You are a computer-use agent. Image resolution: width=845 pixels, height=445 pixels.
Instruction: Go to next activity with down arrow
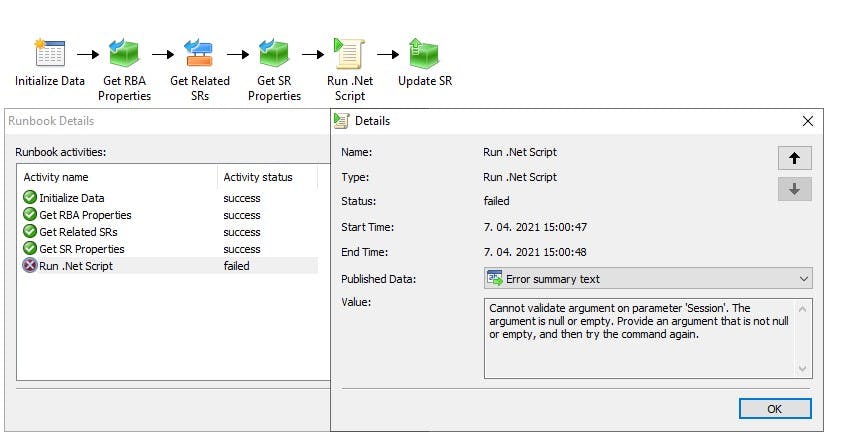coord(794,189)
